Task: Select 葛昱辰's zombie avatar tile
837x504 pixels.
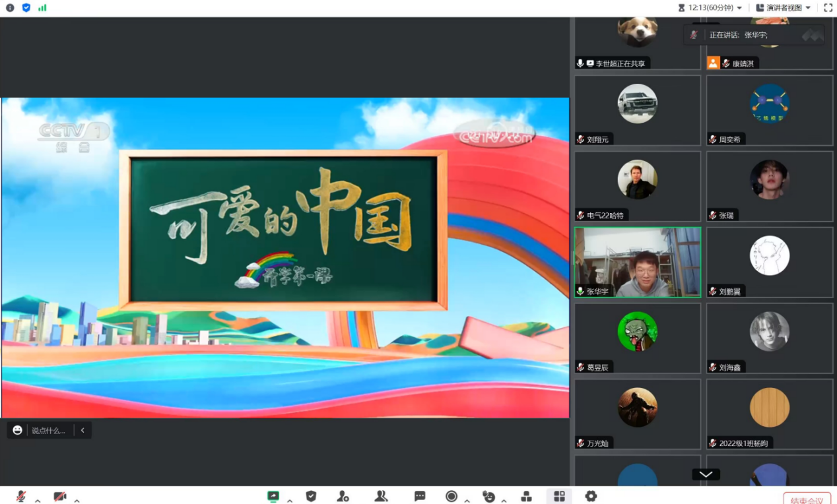Action: point(637,338)
